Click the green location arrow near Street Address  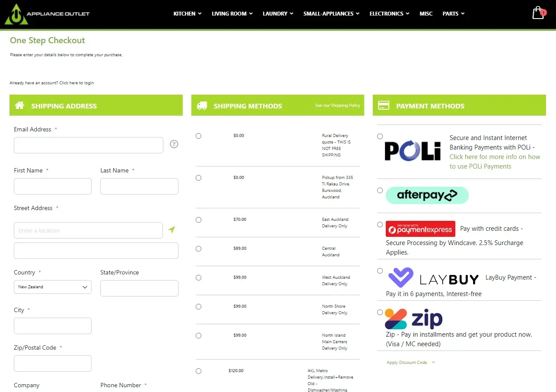point(172,229)
